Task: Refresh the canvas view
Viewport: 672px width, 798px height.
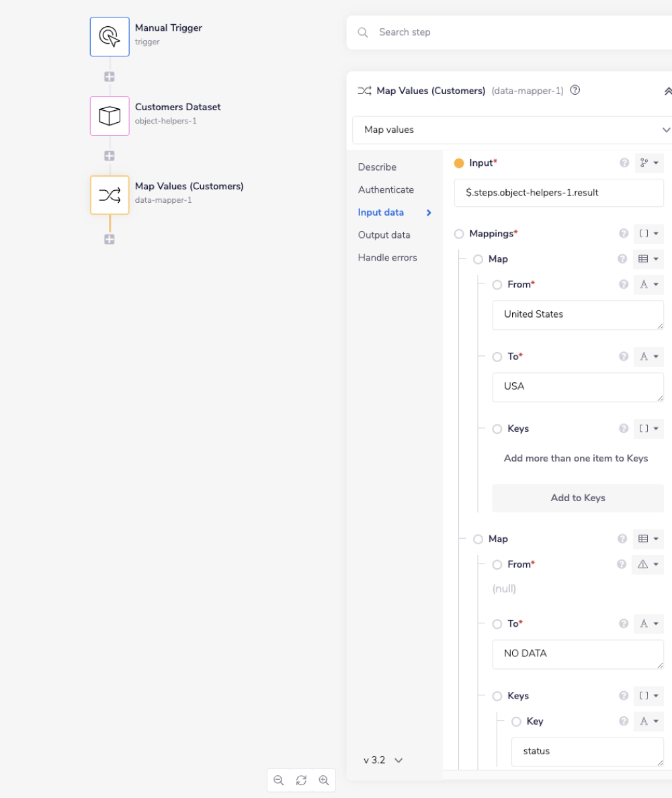Action: [301, 780]
